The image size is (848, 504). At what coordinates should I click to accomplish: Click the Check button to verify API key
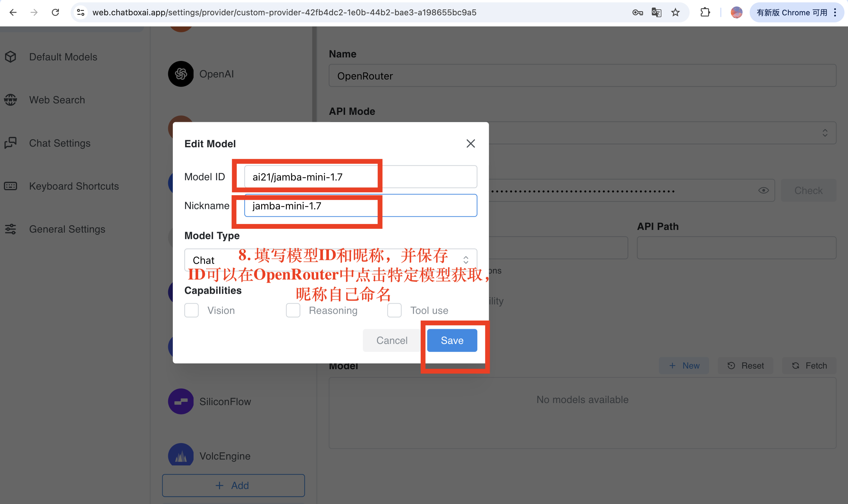click(808, 190)
